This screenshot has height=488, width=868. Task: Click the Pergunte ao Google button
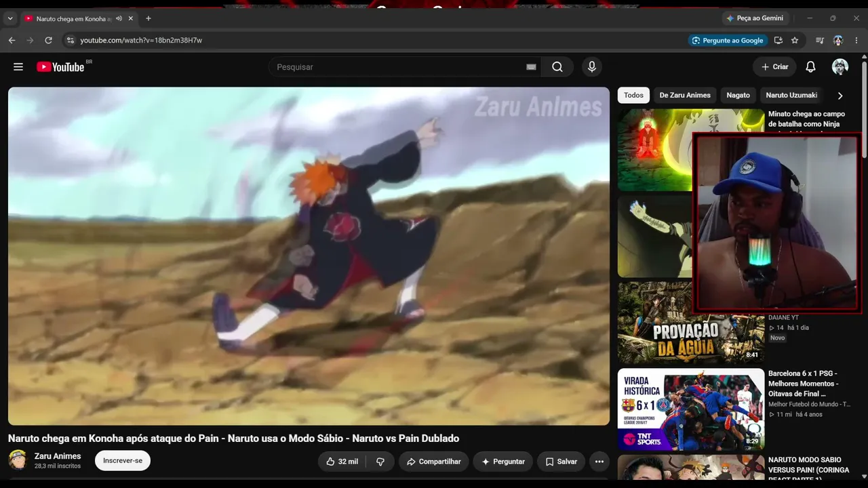coord(727,40)
